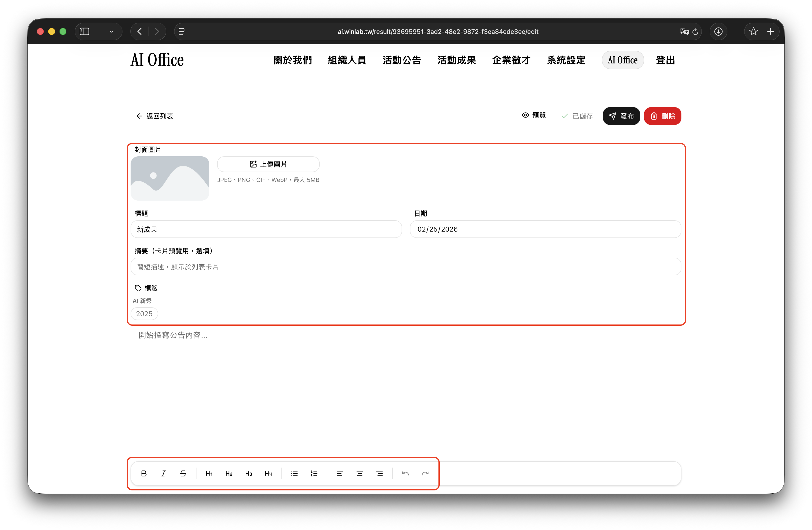Insert a numbered list
The width and height of the screenshot is (812, 530).
pyautogui.click(x=314, y=473)
